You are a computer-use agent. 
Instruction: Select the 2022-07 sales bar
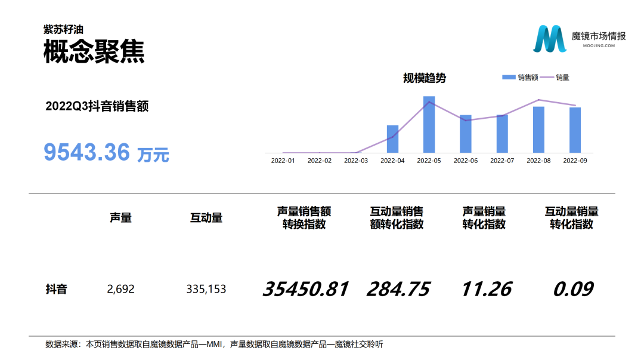coord(502,134)
